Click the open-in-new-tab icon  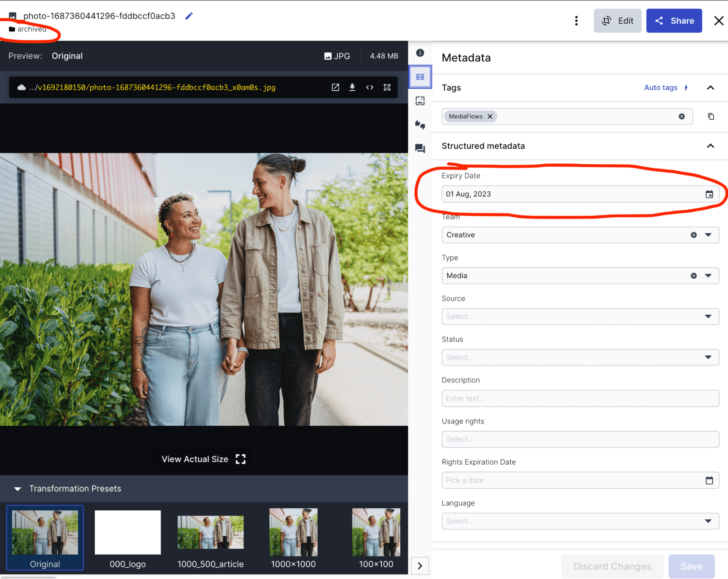click(335, 87)
